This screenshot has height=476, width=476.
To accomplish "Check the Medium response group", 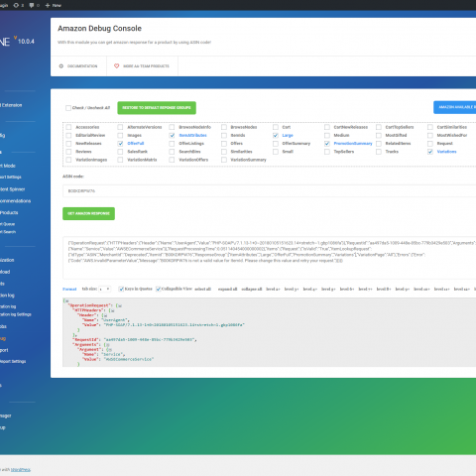I will pyautogui.click(x=327, y=135).
